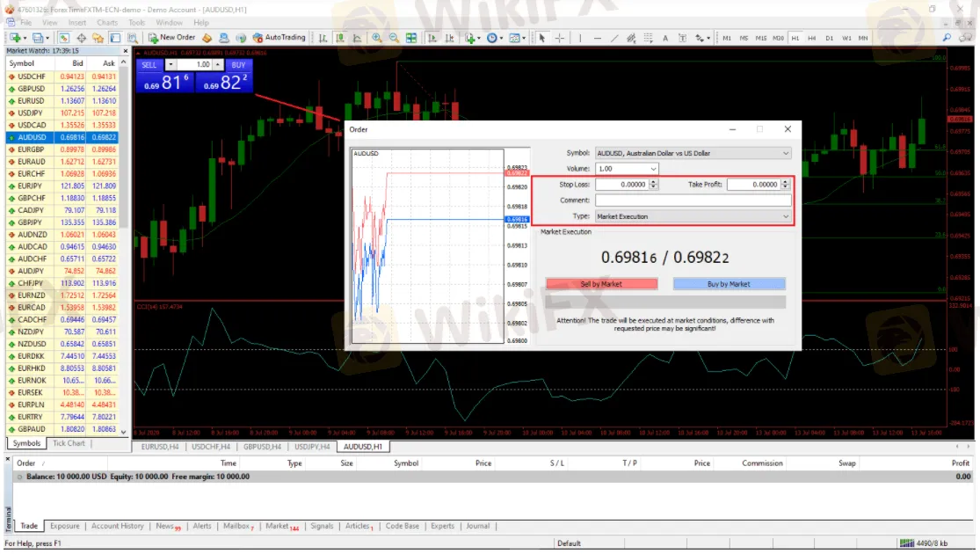This screenshot has width=980, height=554.
Task: Toggle the Auto Scroll chart icon
Action: [x=432, y=38]
